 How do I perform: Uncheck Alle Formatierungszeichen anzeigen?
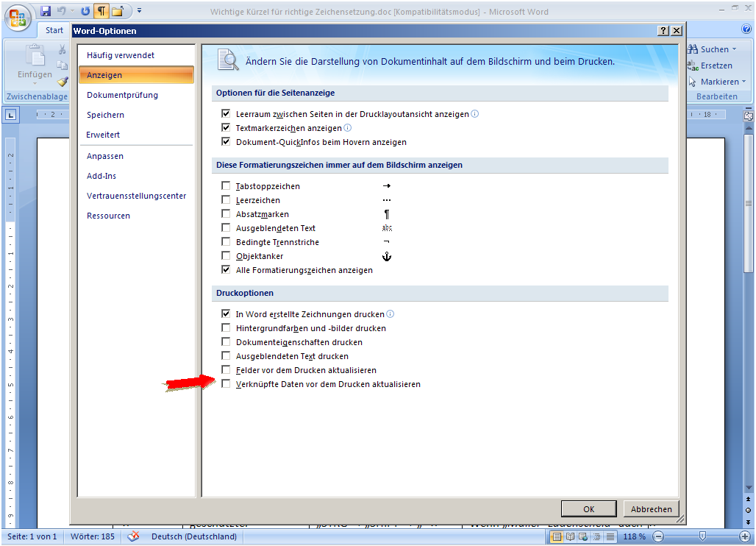point(226,269)
